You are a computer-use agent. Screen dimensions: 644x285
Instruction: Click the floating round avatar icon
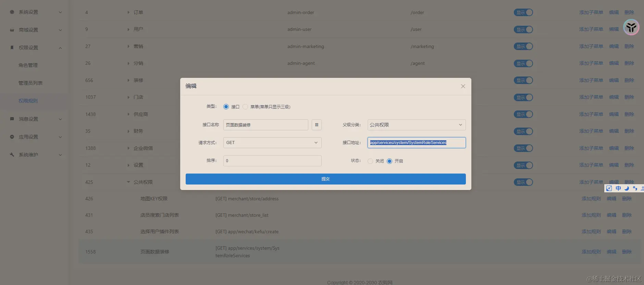pyautogui.click(x=631, y=27)
